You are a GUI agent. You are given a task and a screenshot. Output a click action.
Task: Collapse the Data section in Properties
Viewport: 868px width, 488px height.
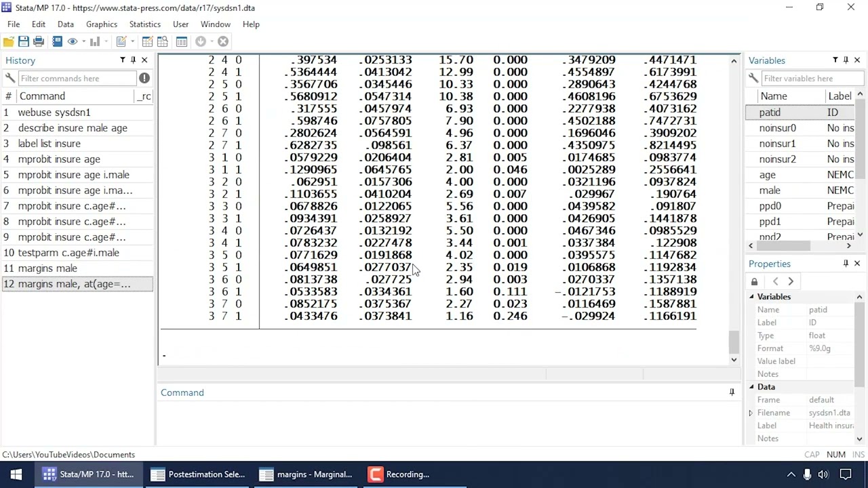pos(751,387)
